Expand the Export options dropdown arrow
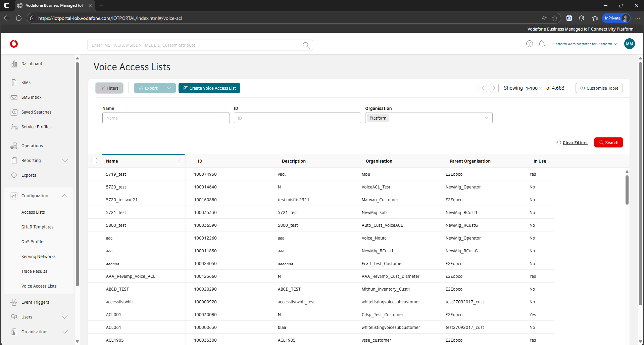This screenshot has width=644, height=345. click(x=169, y=88)
